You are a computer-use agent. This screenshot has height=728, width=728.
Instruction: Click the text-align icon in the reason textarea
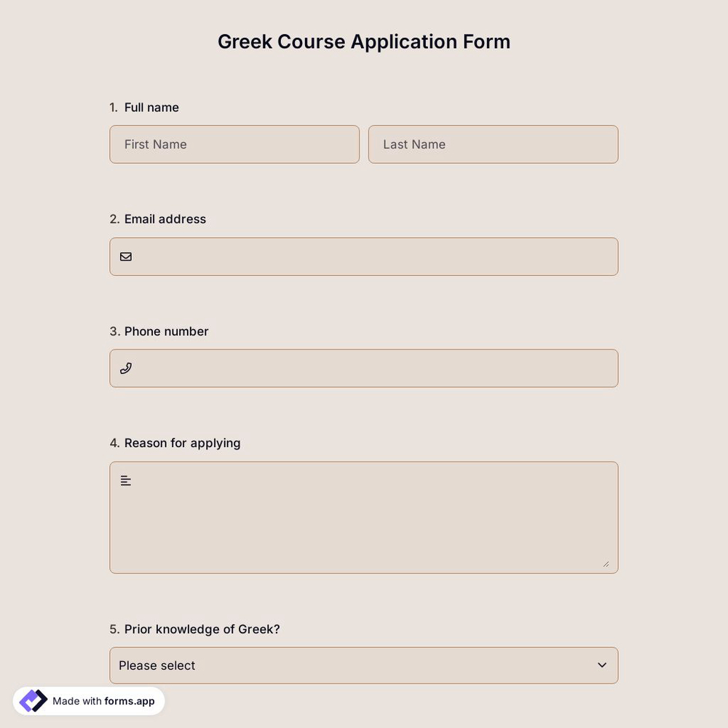point(125,480)
